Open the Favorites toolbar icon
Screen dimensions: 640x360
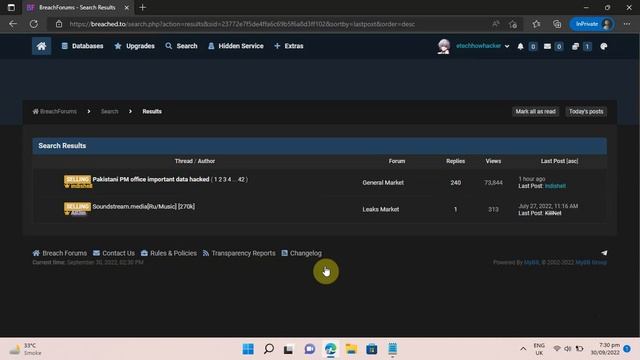click(x=536, y=24)
